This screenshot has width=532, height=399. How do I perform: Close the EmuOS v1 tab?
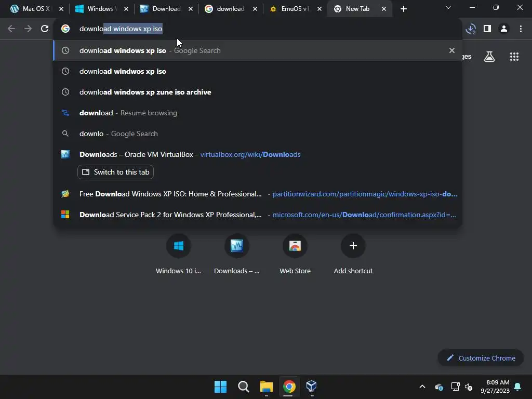[320, 9]
